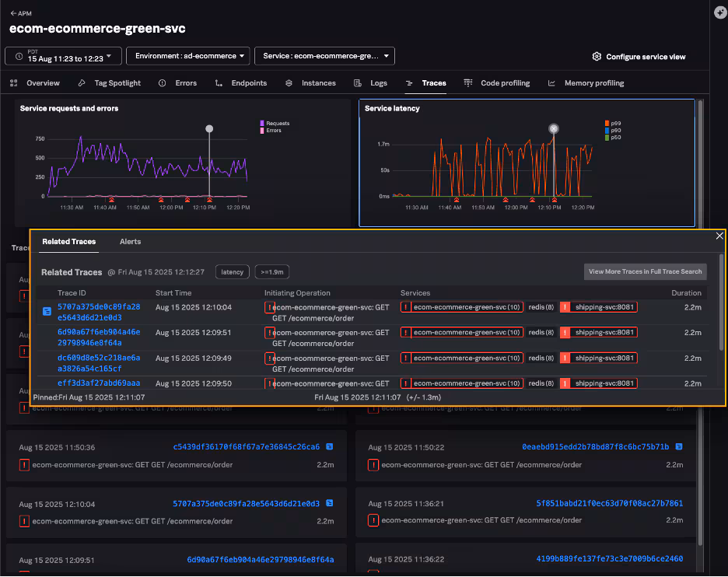728x577 pixels.
Task: Open the Configure service view settings
Action: tap(639, 57)
